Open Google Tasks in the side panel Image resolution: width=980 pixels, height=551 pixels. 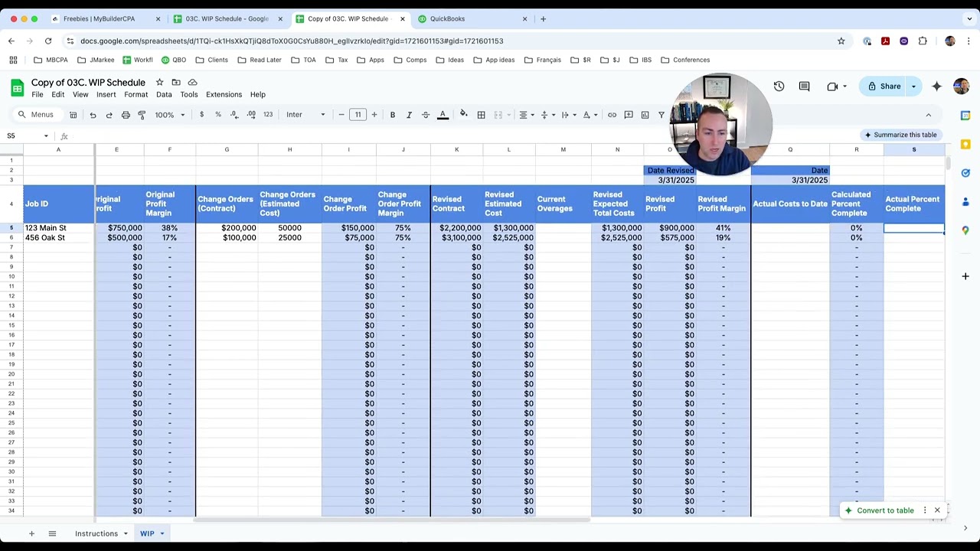[965, 173]
